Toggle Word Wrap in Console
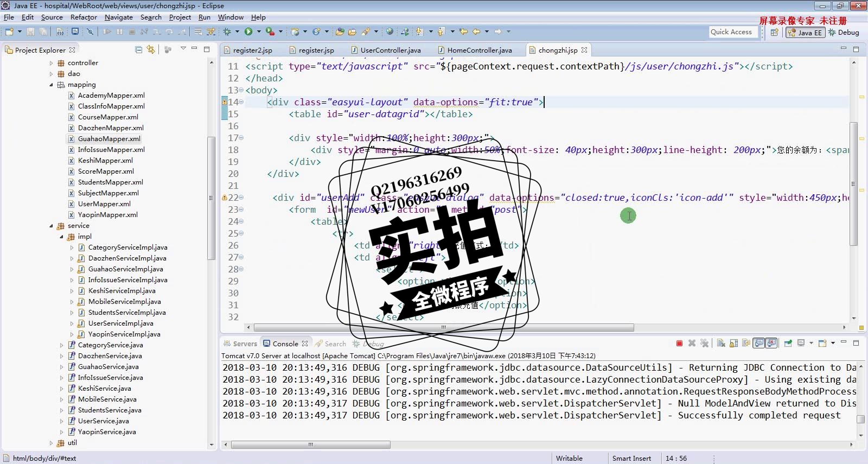This screenshot has height=464, width=868. (x=746, y=344)
